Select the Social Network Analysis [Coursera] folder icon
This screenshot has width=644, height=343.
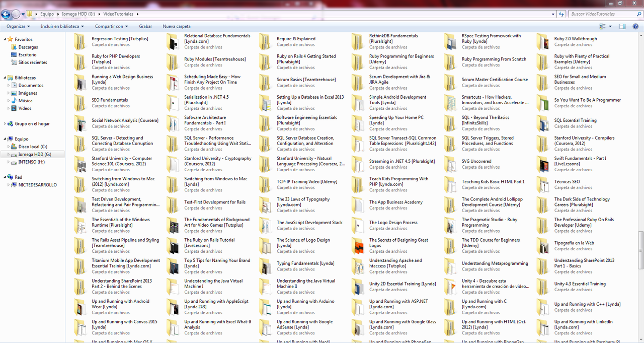(80, 123)
